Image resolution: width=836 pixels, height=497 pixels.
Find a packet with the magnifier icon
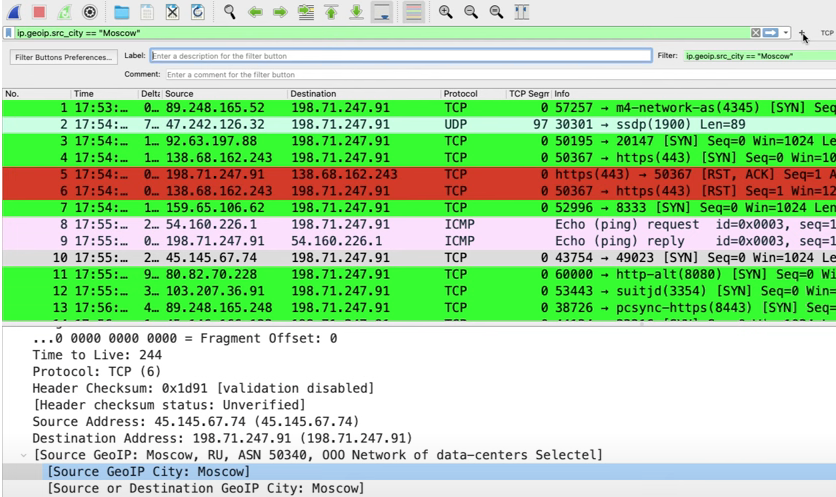[230, 12]
